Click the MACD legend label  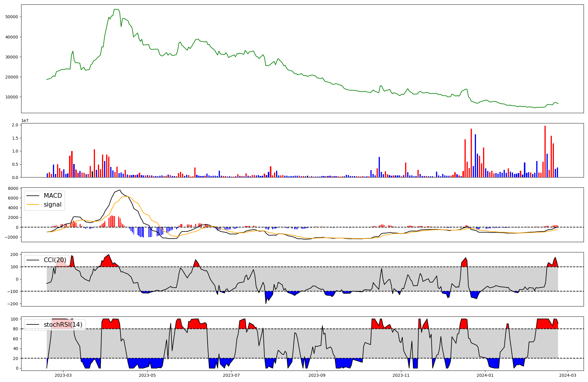click(x=53, y=196)
